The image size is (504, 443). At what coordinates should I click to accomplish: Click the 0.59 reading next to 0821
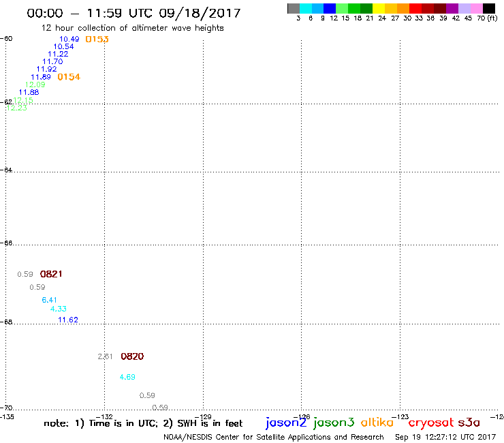(25, 274)
